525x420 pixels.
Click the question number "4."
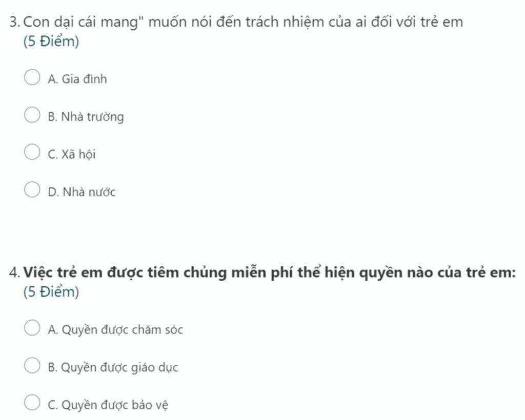pos(15,272)
